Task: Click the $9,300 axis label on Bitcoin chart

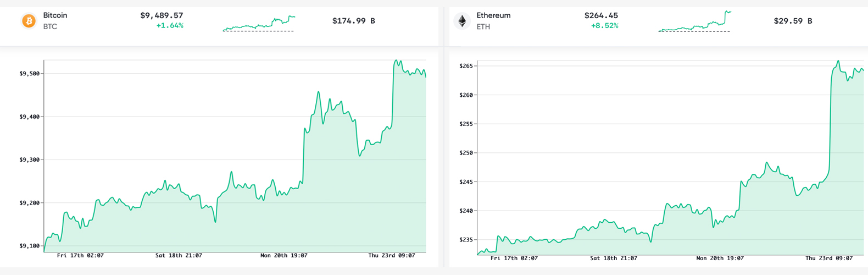Action: (30, 160)
